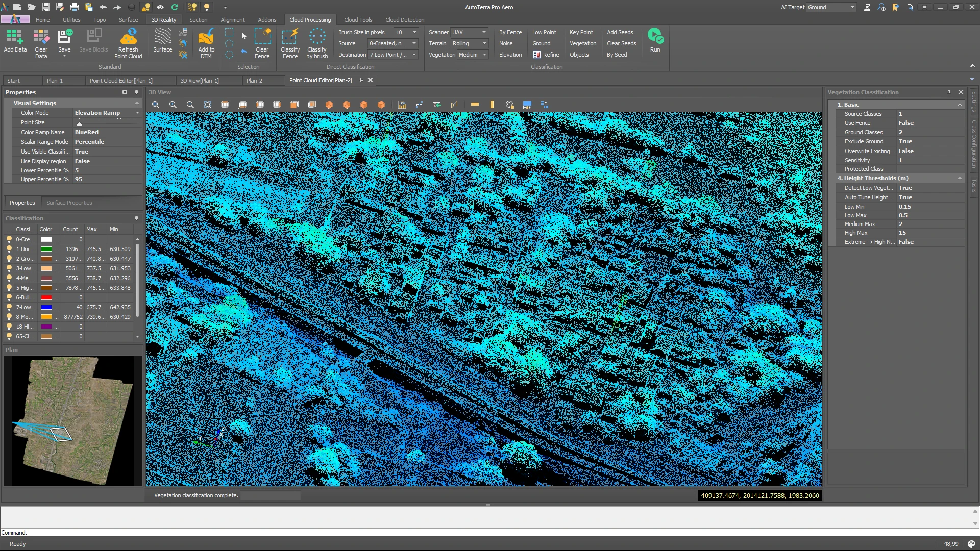Click the zoom out magnifier in 3D View
The height and width of the screenshot is (551, 980).
pyautogui.click(x=190, y=105)
